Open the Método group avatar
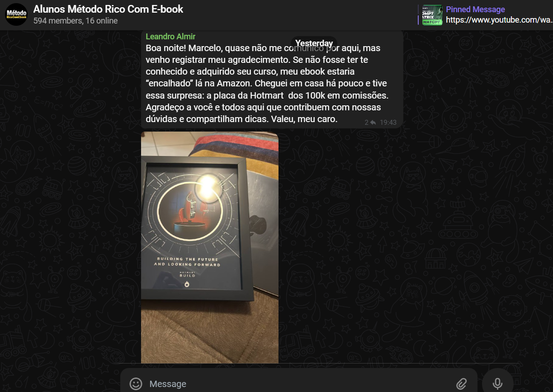The image size is (553, 392). 16,14
